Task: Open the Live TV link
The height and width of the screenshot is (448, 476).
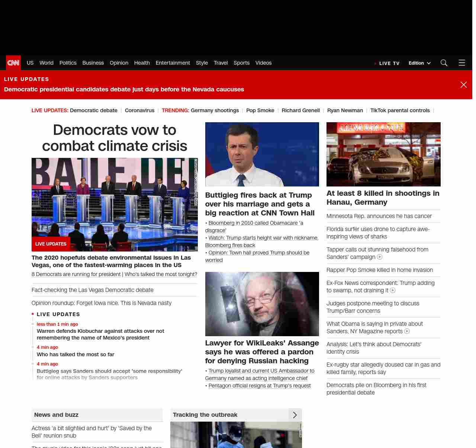Action: click(x=389, y=63)
